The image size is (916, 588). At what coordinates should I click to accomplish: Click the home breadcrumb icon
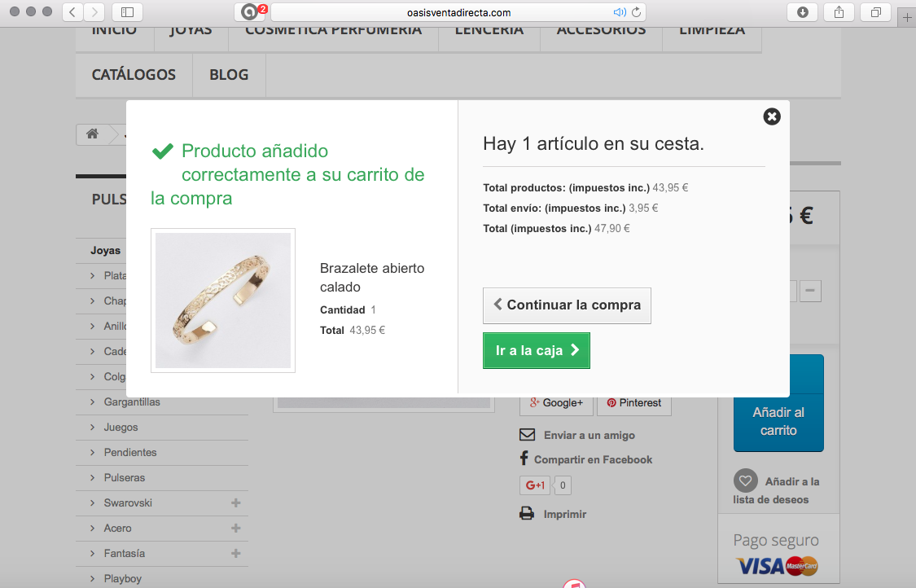coord(92,134)
